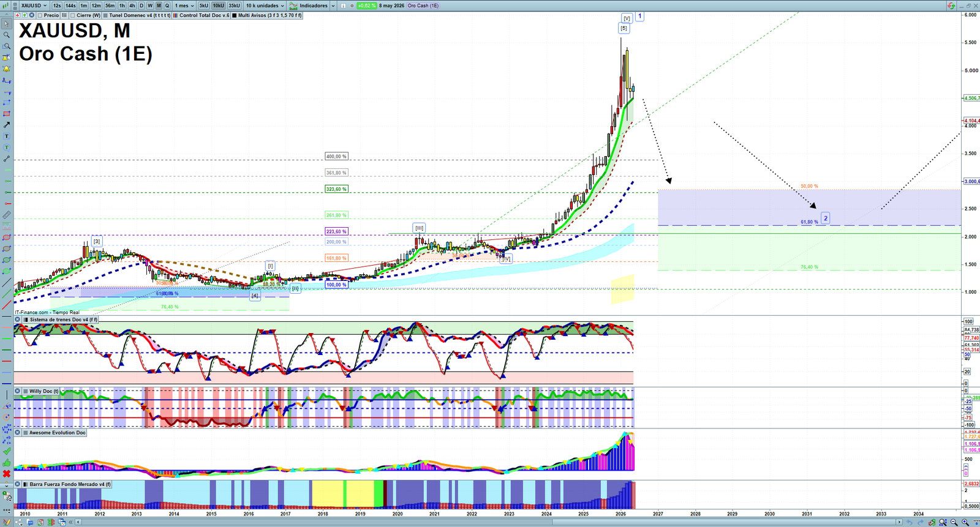
Task: Select the red ellipse drawing tool
Action: (7, 237)
